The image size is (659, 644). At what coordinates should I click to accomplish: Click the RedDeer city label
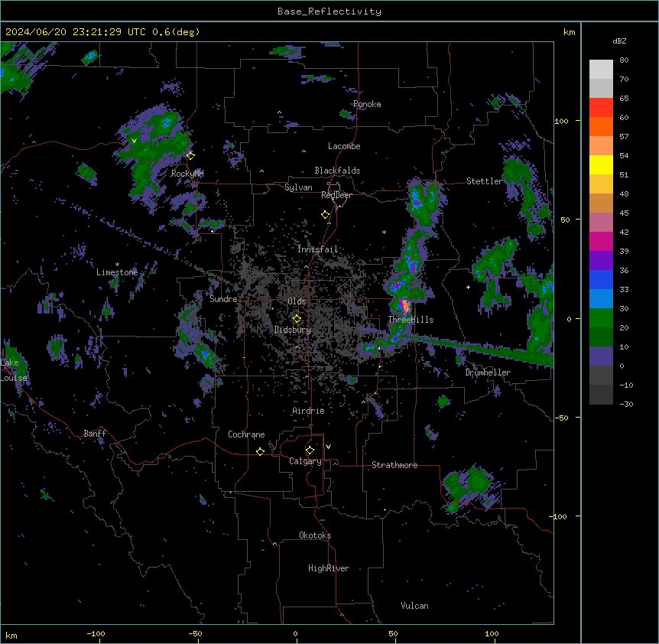pos(336,195)
